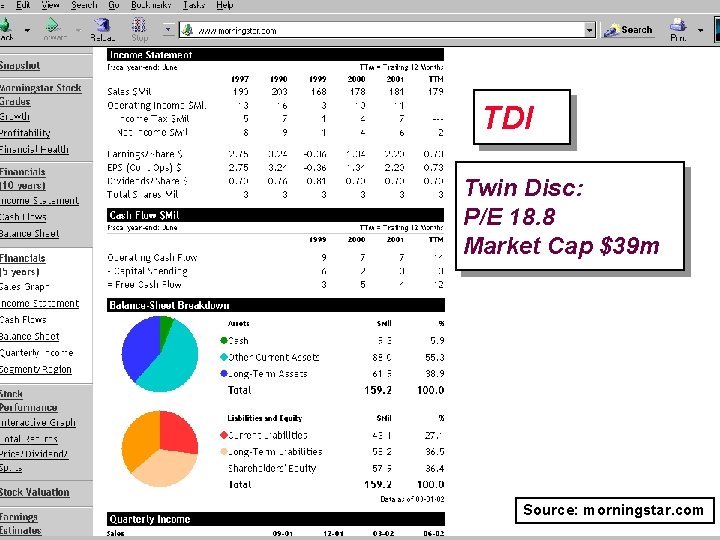Image resolution: width=720 pixels, height=540 pixels.
Task: Click the Balance-Sheet Breakdown section header
Action: (276, 305)
